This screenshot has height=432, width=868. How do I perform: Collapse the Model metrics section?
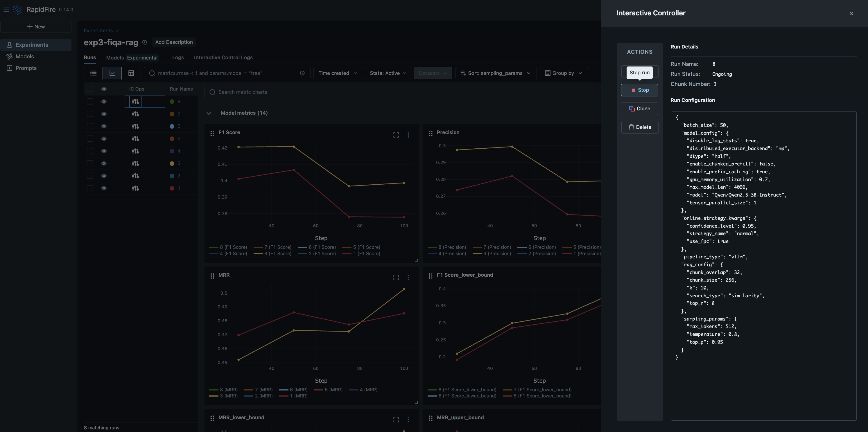(209, 113)
